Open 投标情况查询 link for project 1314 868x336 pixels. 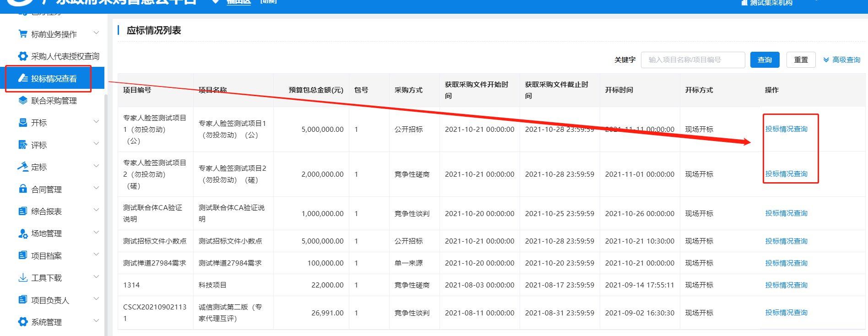point(786,285)
